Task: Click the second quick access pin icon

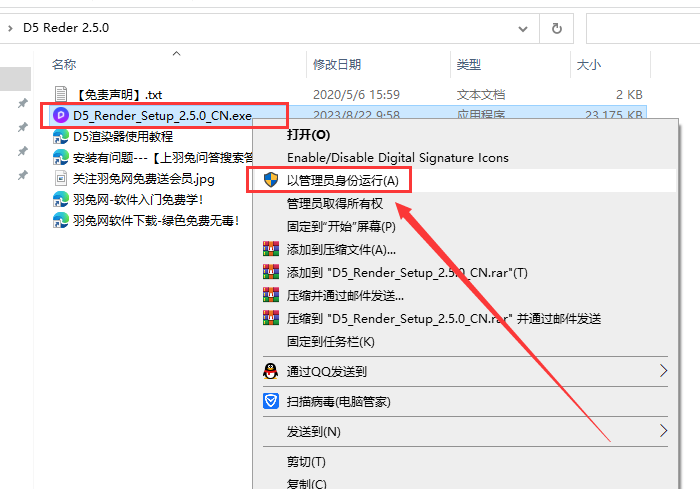Action: tap(23, 127)
